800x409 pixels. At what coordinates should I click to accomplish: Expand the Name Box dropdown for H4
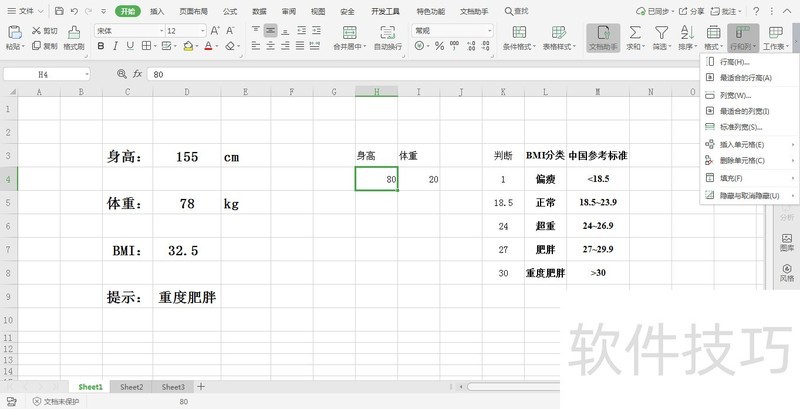point(87,74)
